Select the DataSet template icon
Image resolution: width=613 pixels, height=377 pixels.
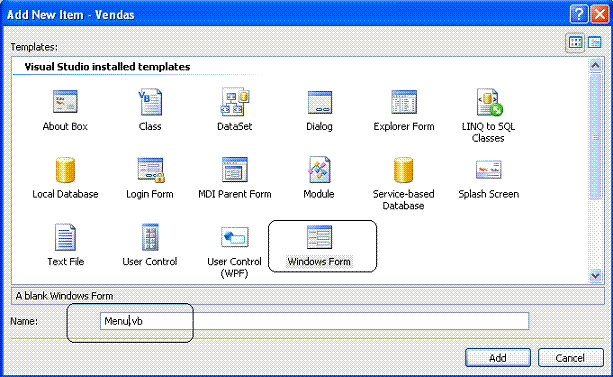[235, 102]
